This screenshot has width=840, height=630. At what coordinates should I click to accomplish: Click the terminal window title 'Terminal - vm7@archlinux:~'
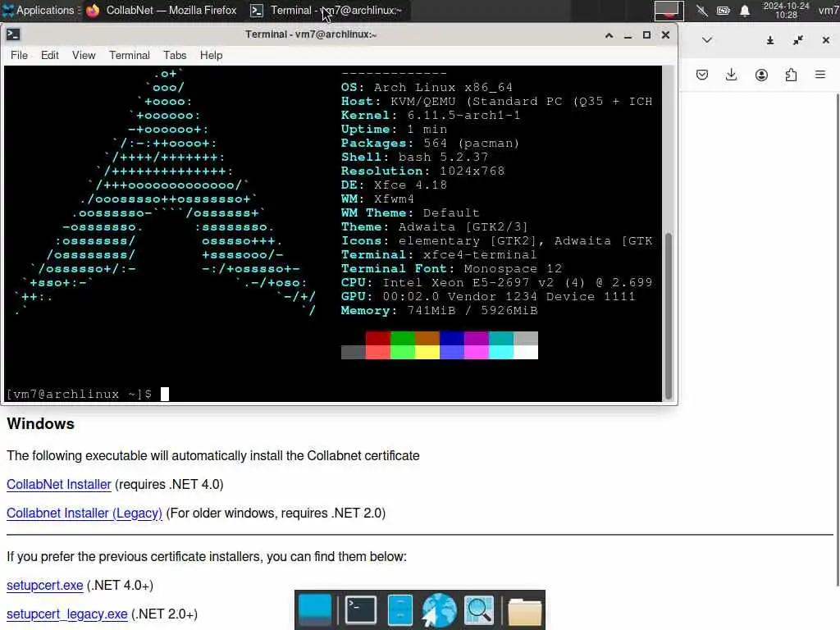tap(311, 34)
